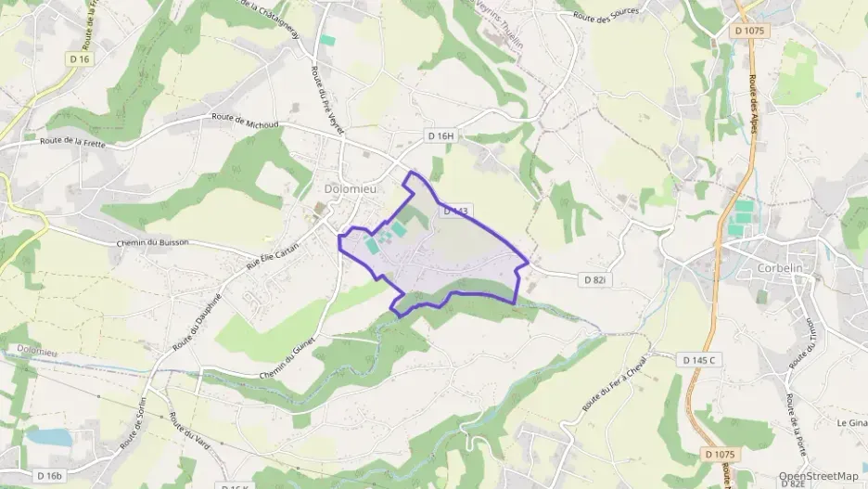
Task: Click the lower D 1075 road shield
Action: [x=721, y=455]
